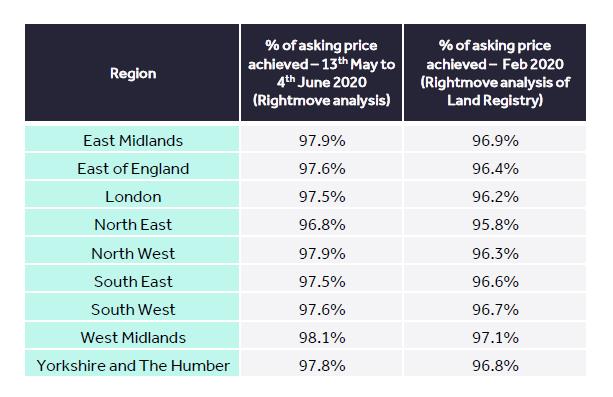Click the South West row label
This screenshot has width=613, height=397.
click(132, 310)
